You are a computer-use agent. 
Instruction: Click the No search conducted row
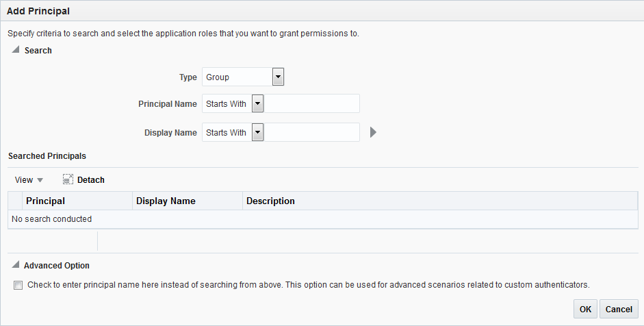52,219
